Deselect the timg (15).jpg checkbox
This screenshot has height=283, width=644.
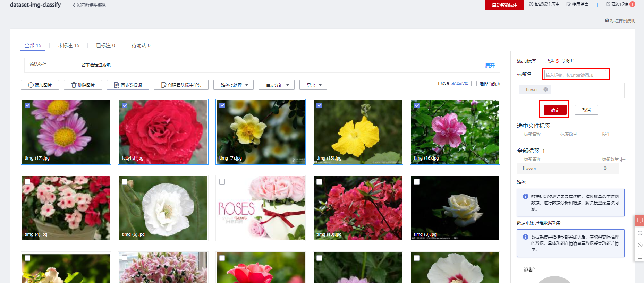[319, 105]
